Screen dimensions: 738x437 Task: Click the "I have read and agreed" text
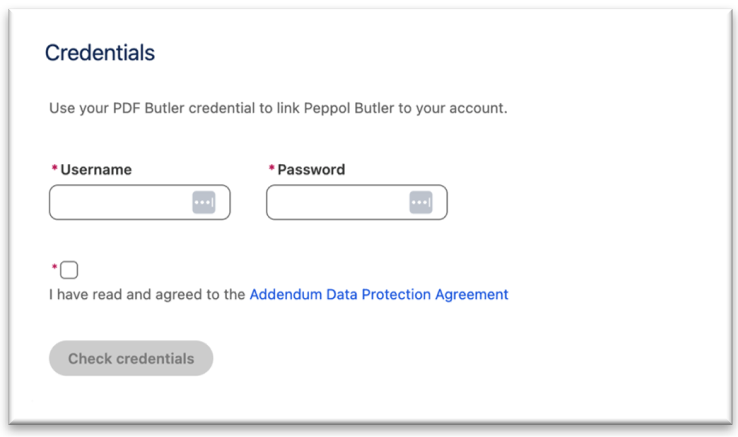coord(147,295)
